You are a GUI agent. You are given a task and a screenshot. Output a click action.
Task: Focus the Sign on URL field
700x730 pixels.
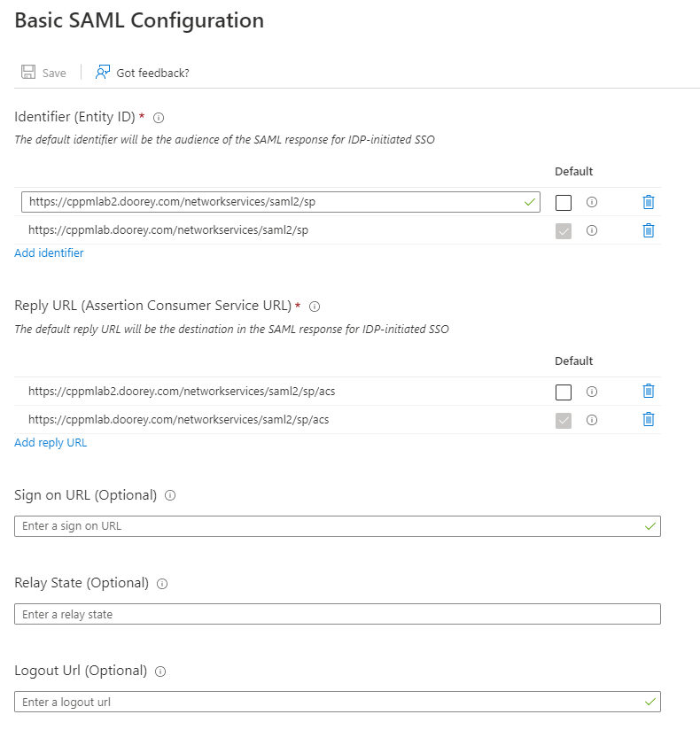pos(328,526)
